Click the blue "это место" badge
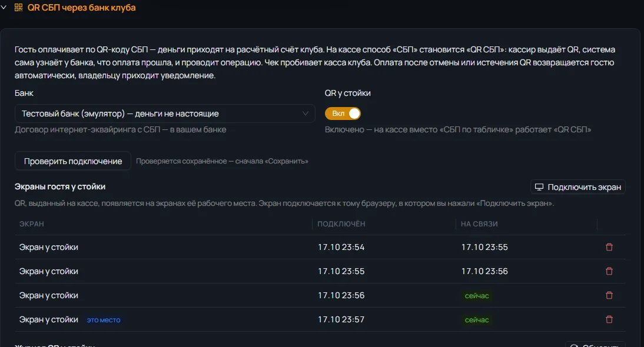 pyautogui.click(x=104, y=320)
